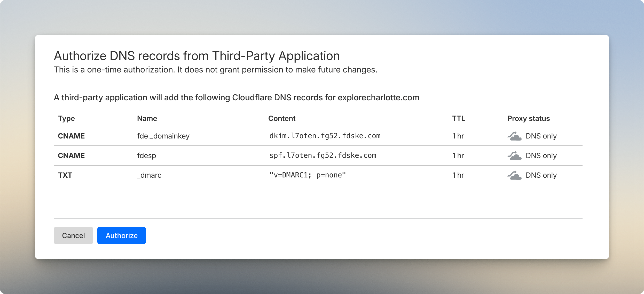Click the TXT record type cell
The height and width of the screenshot is (294, 644).
[x=65, y=175]
